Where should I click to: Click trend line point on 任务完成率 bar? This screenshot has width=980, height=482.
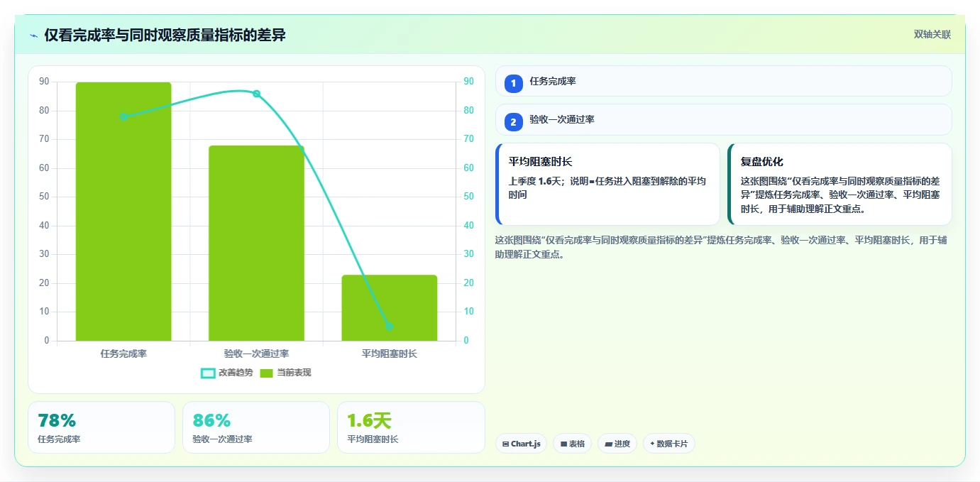(x=123, y=116)
